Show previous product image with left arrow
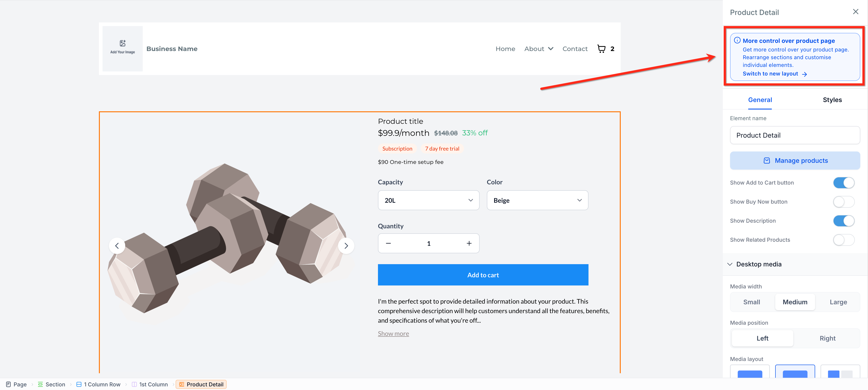The height and width of the screenshot is (390, 868). [117, 246]
